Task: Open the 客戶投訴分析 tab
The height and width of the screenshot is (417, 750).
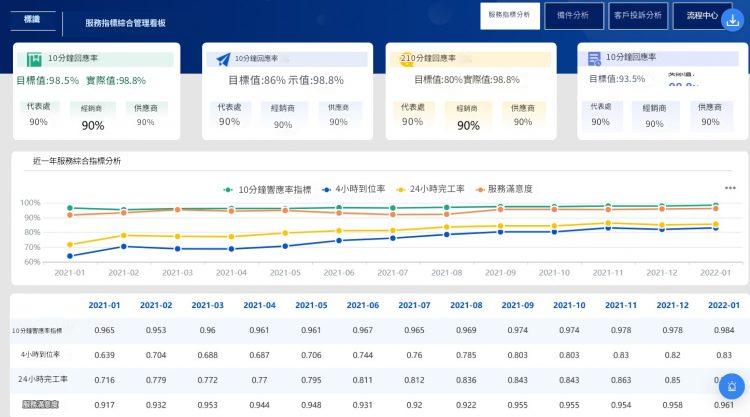Action: tap(638, 16)
